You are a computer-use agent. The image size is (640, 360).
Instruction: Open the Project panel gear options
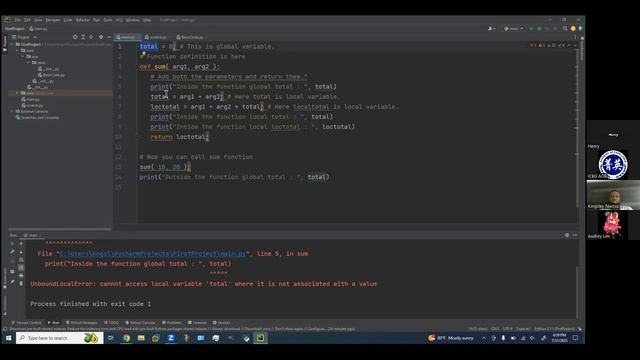(101, 37)
